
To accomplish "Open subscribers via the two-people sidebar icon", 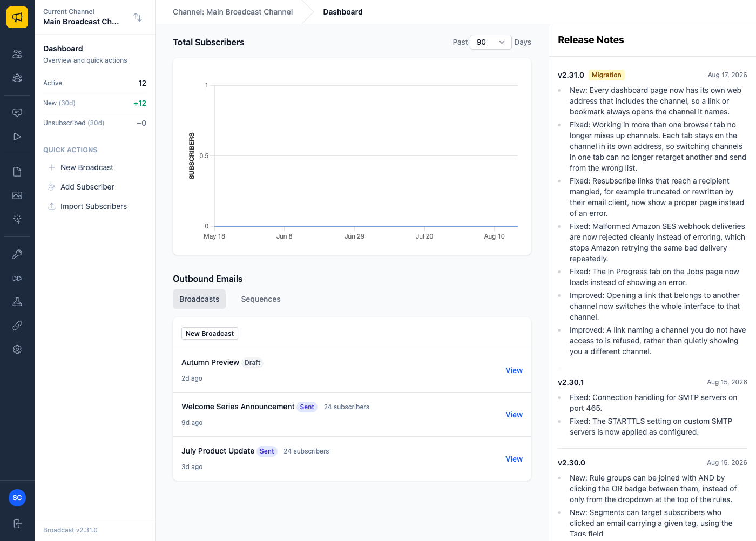I will click(17, 54).
